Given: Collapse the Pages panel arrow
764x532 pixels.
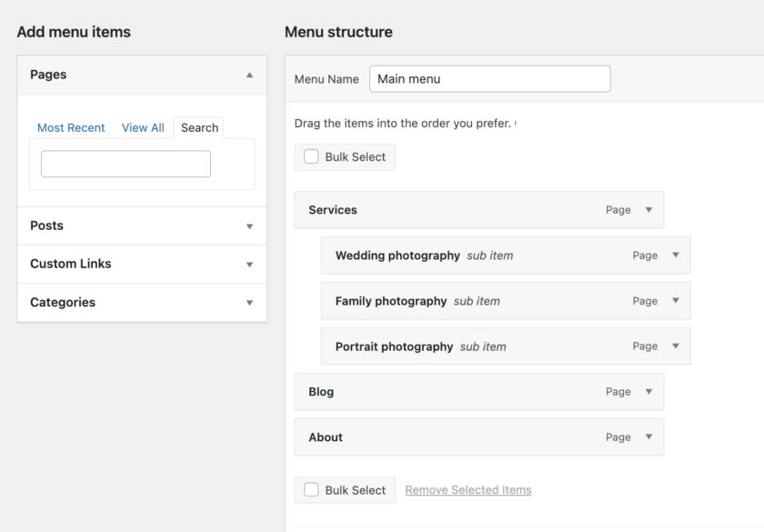Looking at the screenshot, I should 249,75.
